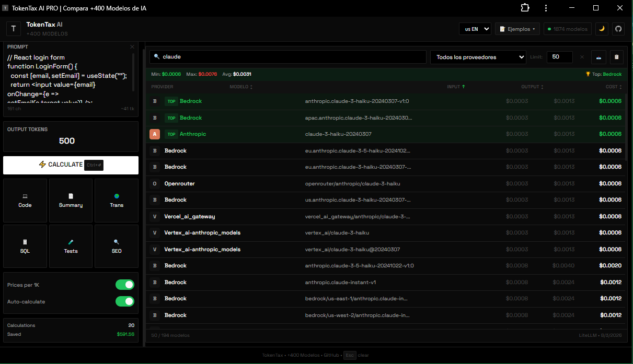Viewport: 633px width, 364px height.
Task: Click the trophy Top: Bedrock indicator
Action: click(604, 74)
